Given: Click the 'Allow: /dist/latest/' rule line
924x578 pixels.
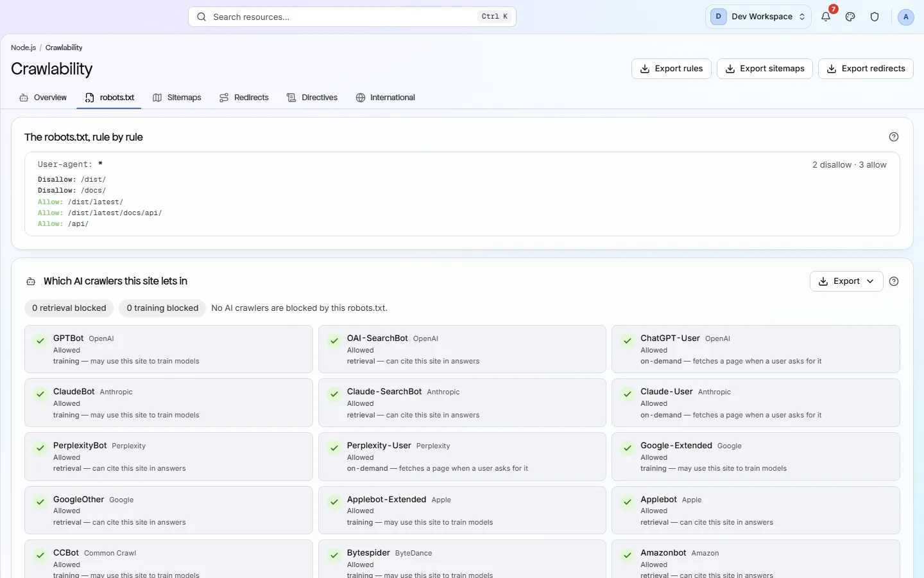Looking at the screenshot, I should (x=80, y=202).
